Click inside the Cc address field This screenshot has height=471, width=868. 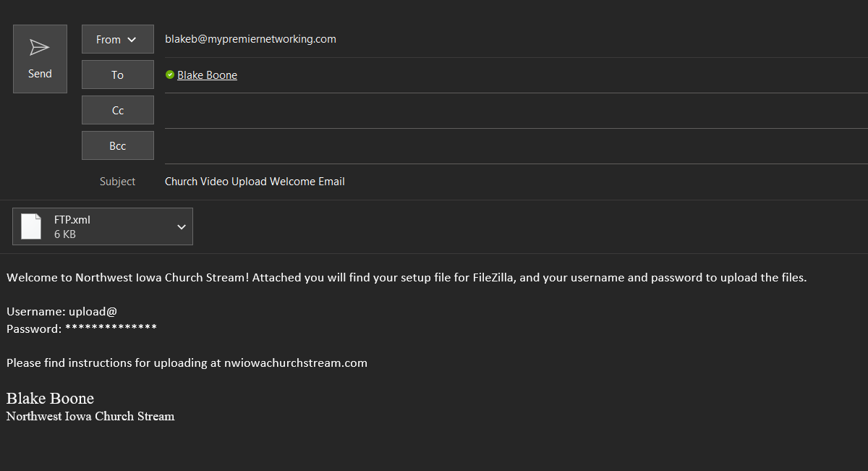516,111
